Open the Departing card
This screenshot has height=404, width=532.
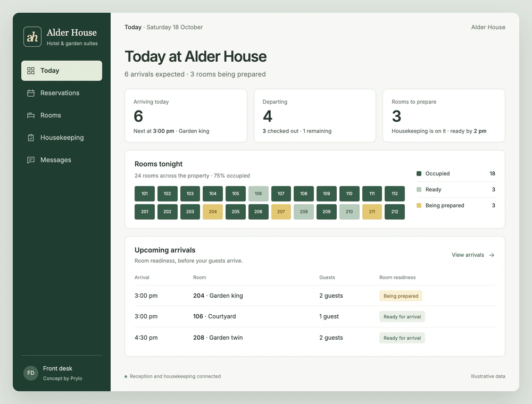[x=315, y=115]
